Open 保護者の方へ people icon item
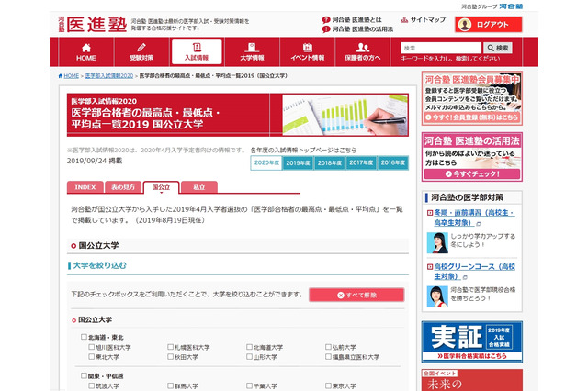The height and width of the screenshot is (391, 588). pyautogui.click(x=362, y=52)
